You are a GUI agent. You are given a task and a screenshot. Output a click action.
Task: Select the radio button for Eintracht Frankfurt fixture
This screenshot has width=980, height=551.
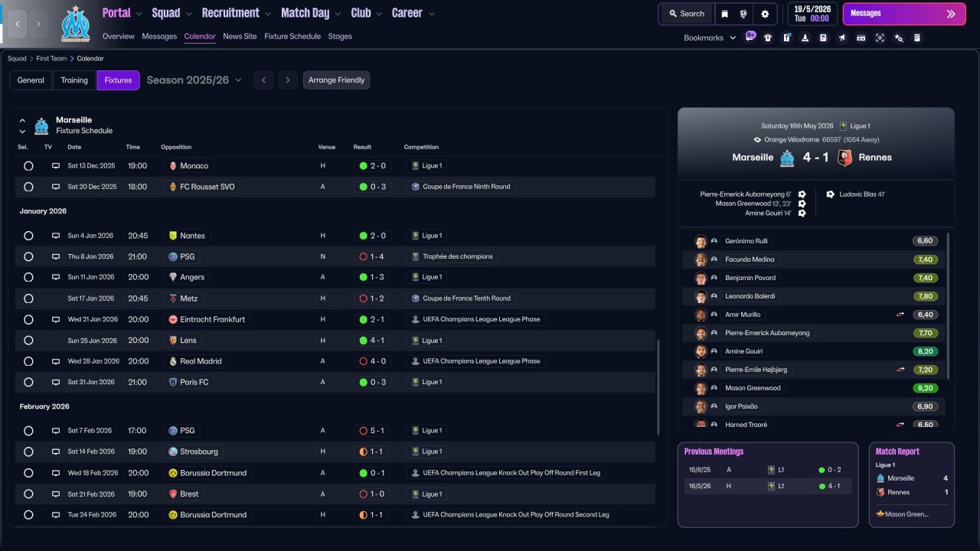(28, 319)
